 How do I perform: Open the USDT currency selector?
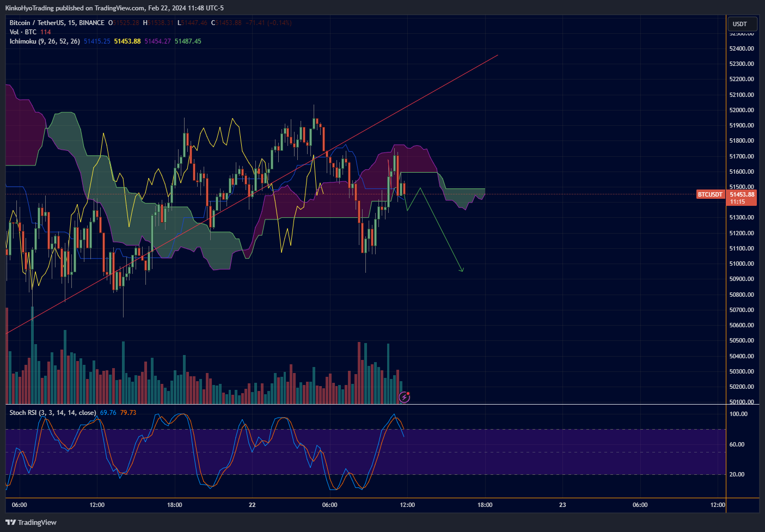742,24
